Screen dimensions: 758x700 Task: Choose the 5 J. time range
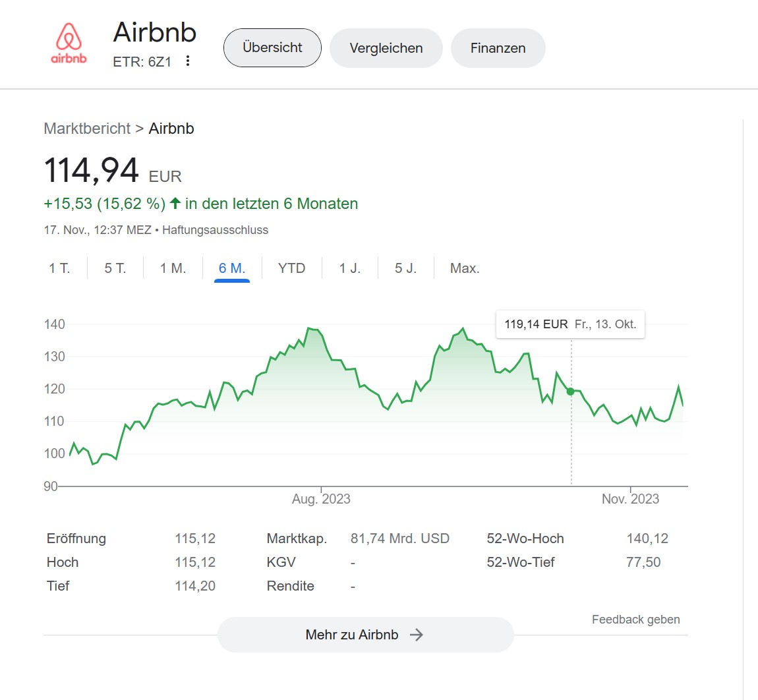(x=405, y=268)
